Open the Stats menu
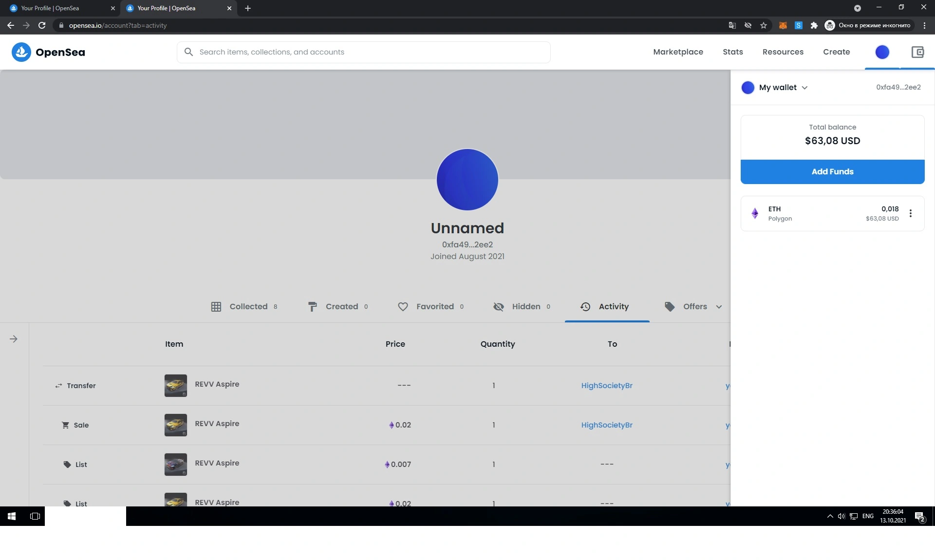 (x=732, y=52)
